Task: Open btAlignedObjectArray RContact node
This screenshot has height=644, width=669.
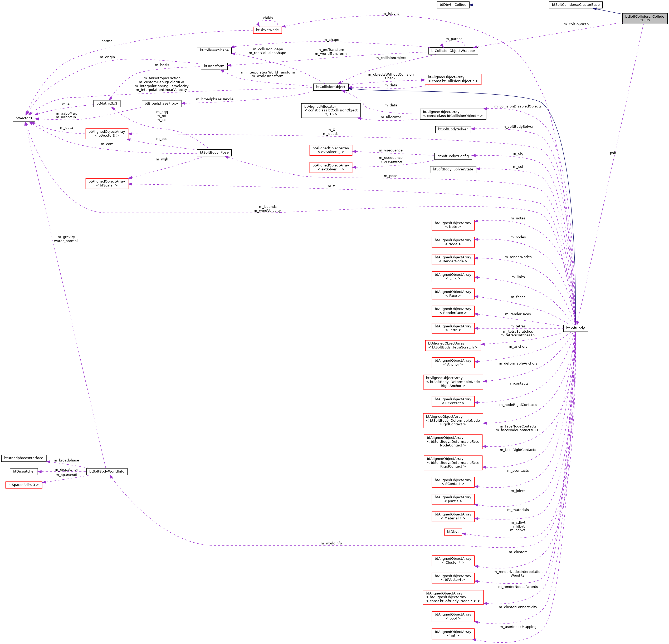Action: 453,401
